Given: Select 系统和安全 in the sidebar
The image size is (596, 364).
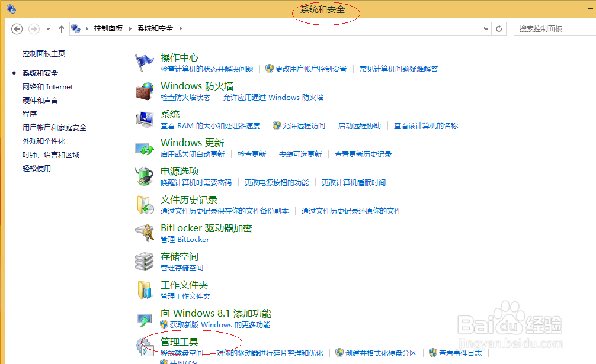Looking at the screenshot, I should tap(40, 73).
